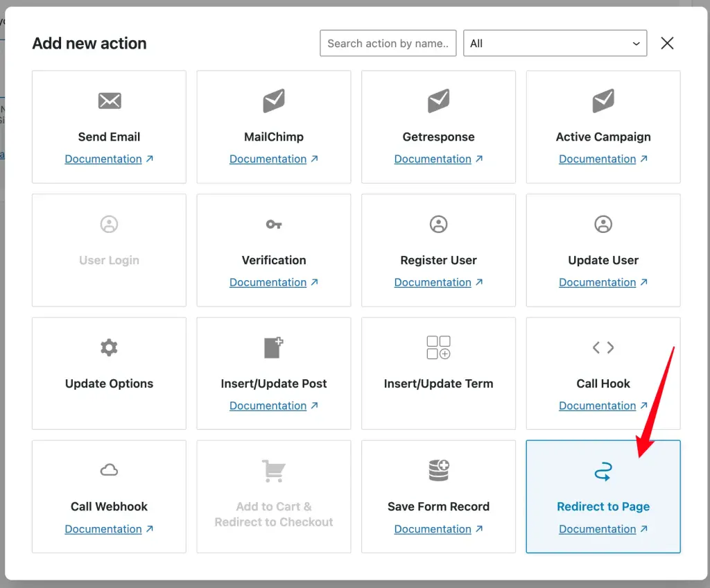The height and width of the screenshot is (588, 710).
Task: Open Call Hook Documentation link
Action: click(x=603, y=406)
